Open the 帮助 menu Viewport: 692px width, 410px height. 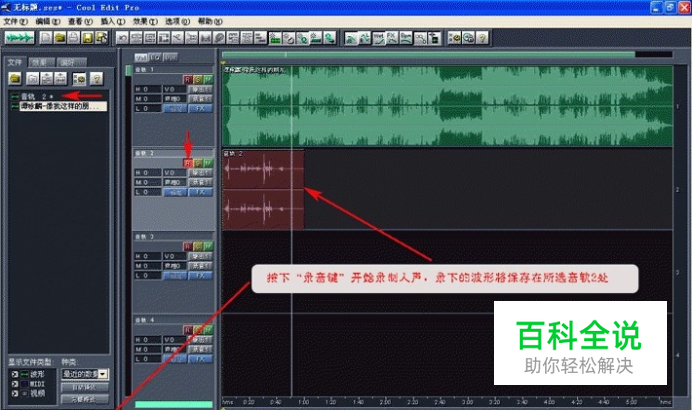click(x=210, y=21)
